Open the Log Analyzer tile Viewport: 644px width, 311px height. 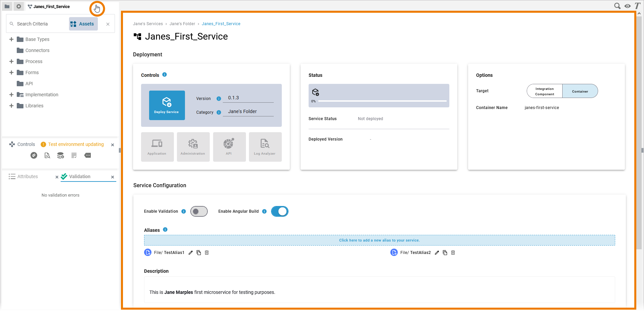[264, 147]
